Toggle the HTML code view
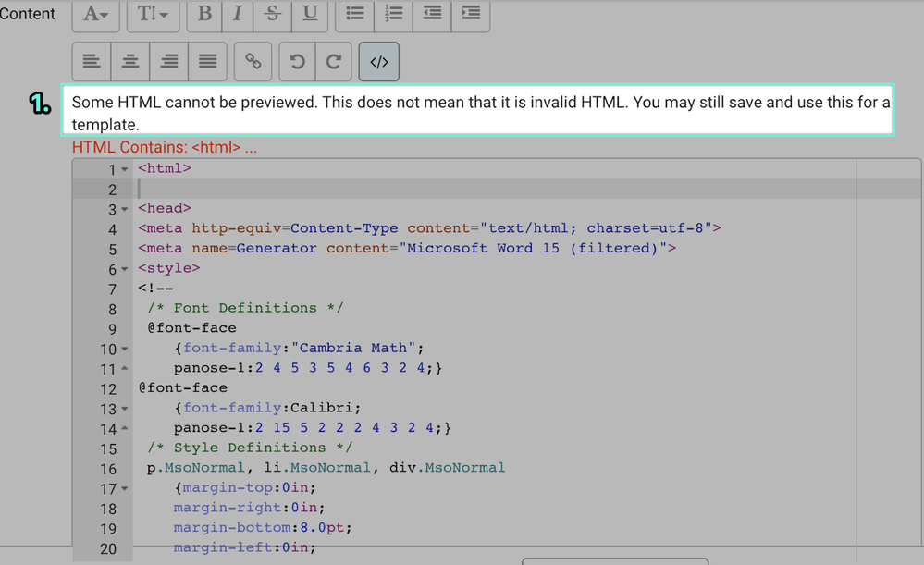Screen dimensions: 924x565 (x=379, y=62)
